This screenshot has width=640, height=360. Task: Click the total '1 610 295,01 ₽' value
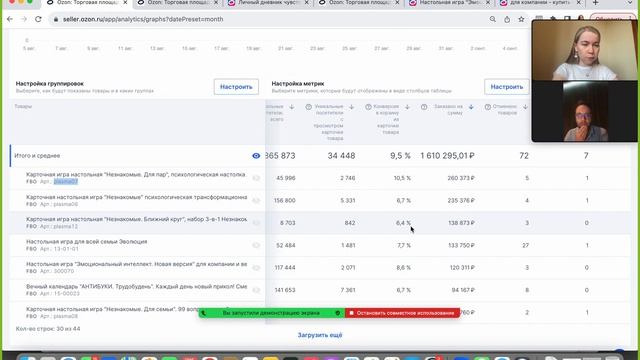447,156
